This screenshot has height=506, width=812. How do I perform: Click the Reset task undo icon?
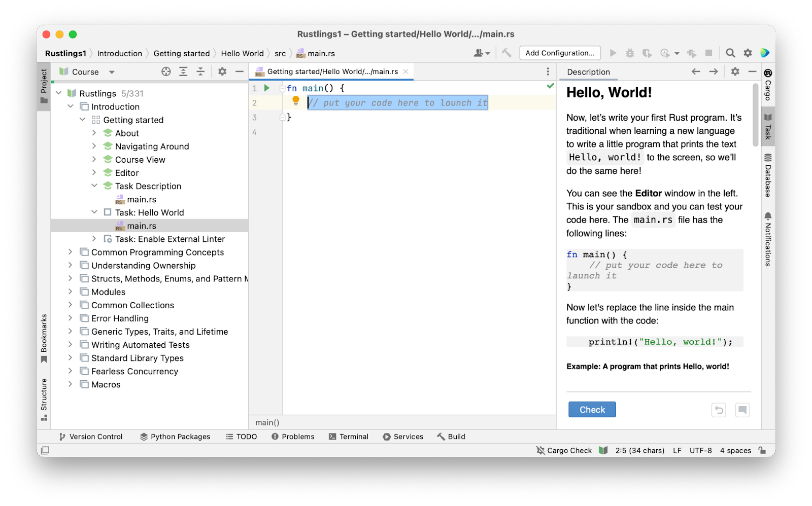pos(719,410)
